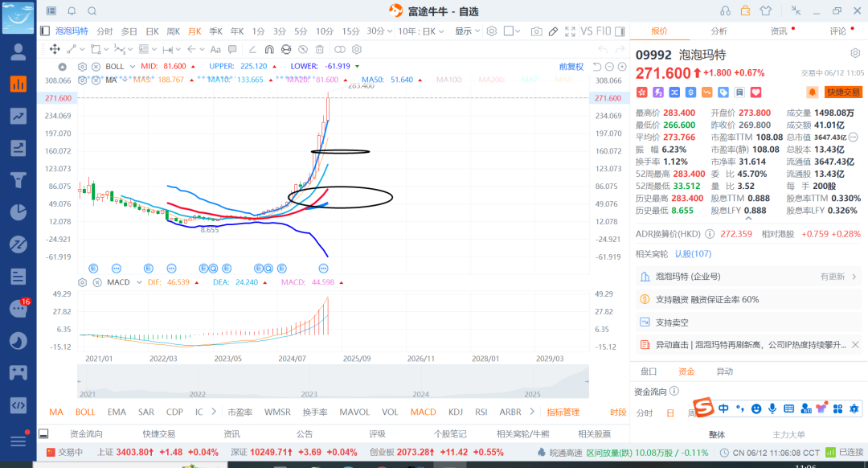This screenshot has height=468, width=868.
Task: Click the red heart favorite icon
Action: pos(755,92)
